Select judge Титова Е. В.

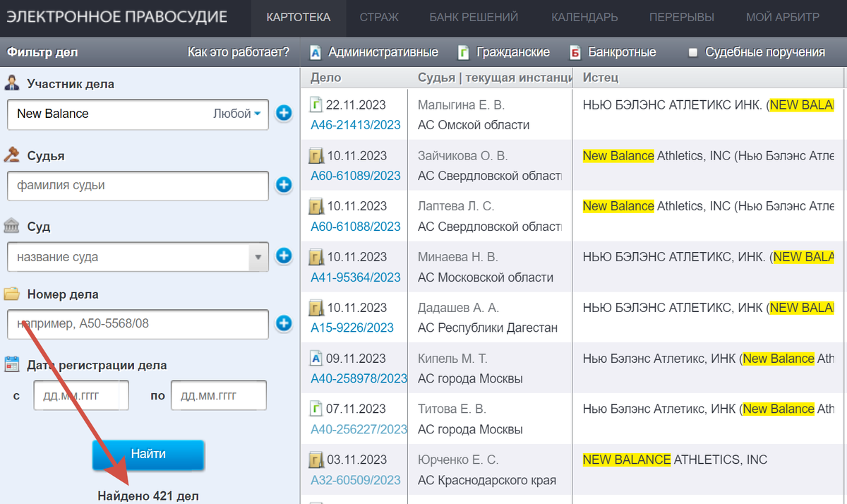point(452,409)
